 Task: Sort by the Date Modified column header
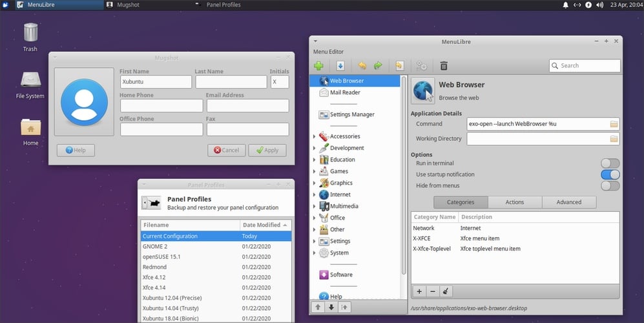(x=265, y=225)
